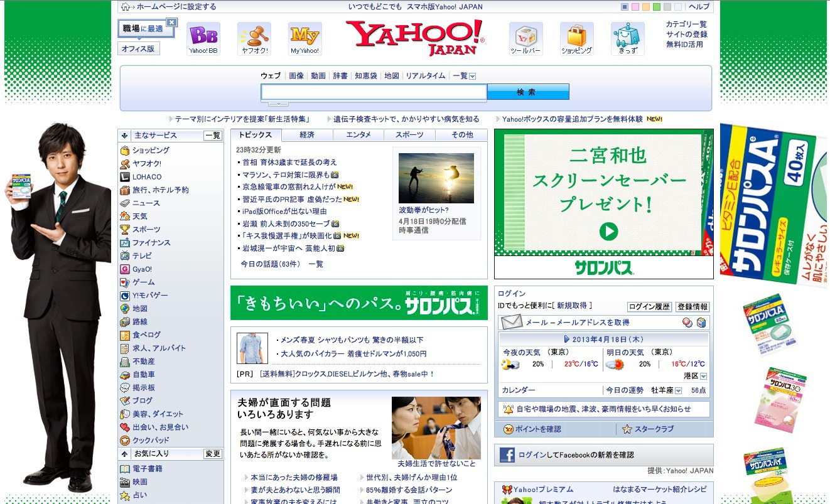Switch to the その他 tab
The width and height of the screenshot is (830, 504).
click(x=461, y=135)
